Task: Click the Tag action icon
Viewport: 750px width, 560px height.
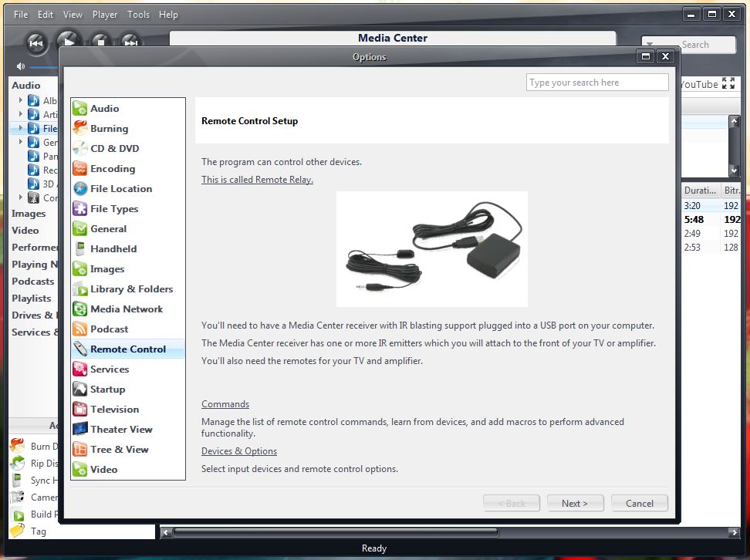Action: 17,531
